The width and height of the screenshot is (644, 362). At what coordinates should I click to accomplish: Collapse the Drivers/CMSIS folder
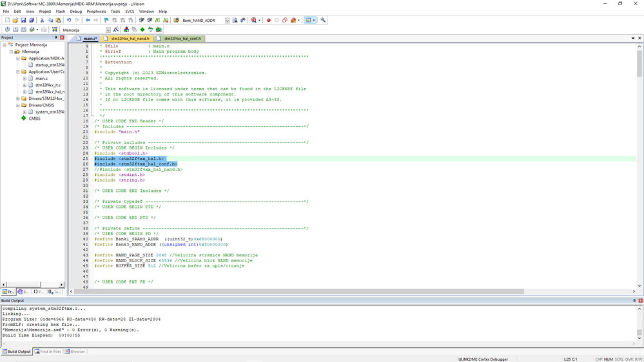(x=17, y=105)
